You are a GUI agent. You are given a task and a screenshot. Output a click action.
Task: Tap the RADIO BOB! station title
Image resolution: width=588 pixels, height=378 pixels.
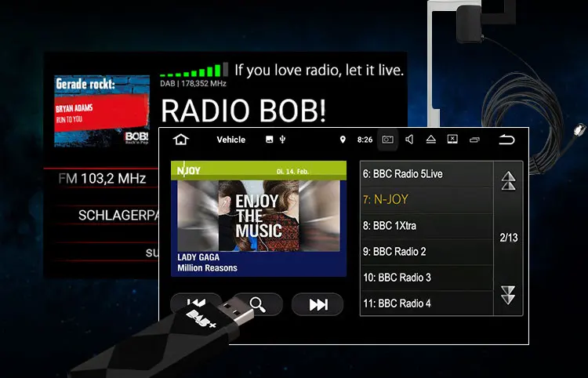pyautogui.click(x=243, y=111)
